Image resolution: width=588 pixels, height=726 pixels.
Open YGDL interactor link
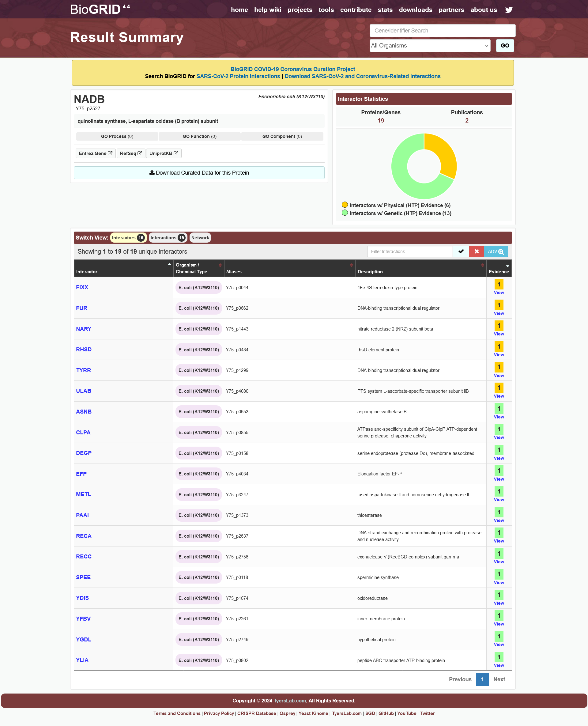(x=84, y=639)
